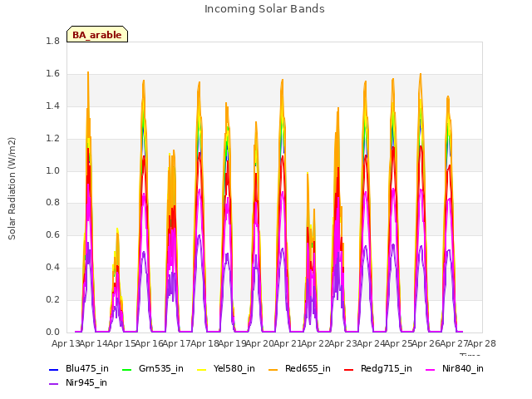Select the Yel580_in legend label
This screenshot has height=399, width=532.
[234, 368]
